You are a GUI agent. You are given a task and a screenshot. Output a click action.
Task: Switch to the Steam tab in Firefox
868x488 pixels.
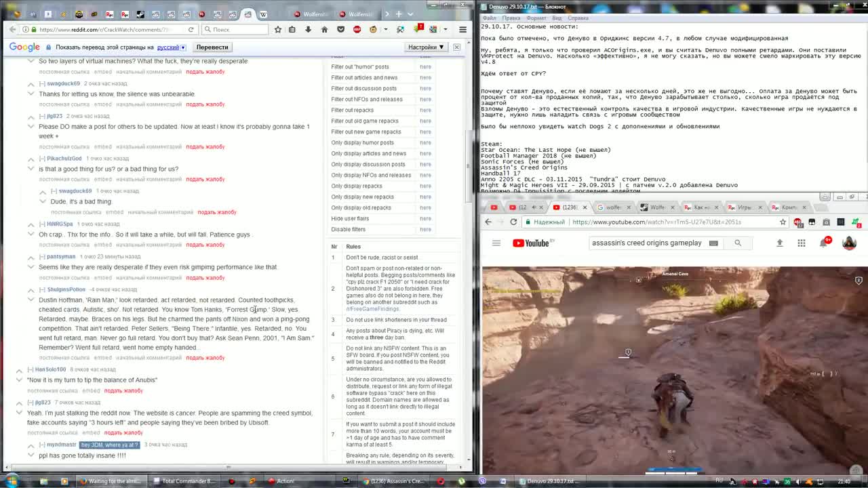point(140,14)
